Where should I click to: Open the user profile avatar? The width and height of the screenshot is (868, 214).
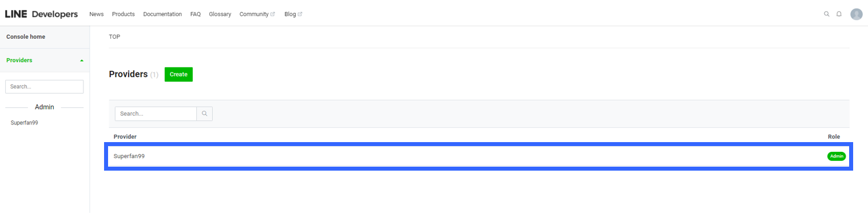[x=856, y=14]
